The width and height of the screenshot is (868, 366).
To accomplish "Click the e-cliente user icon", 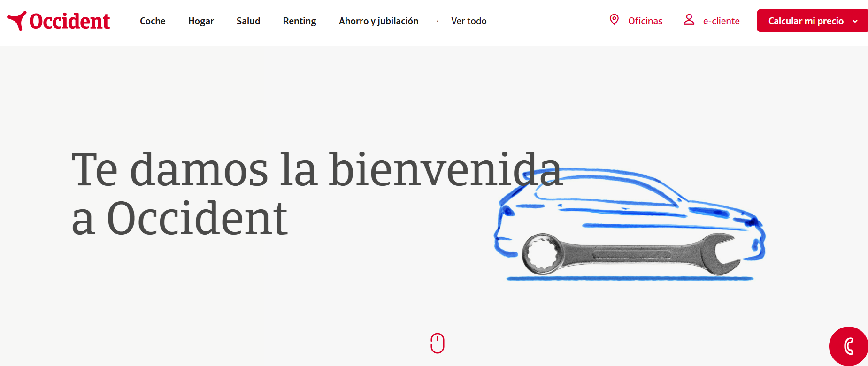I will tap(689, 20).
